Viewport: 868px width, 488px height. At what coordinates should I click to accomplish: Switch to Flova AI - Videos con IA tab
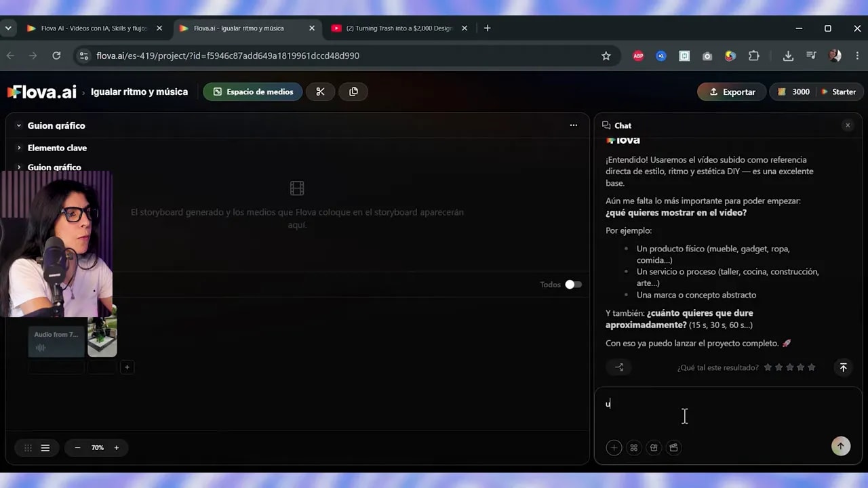point(94,28)
